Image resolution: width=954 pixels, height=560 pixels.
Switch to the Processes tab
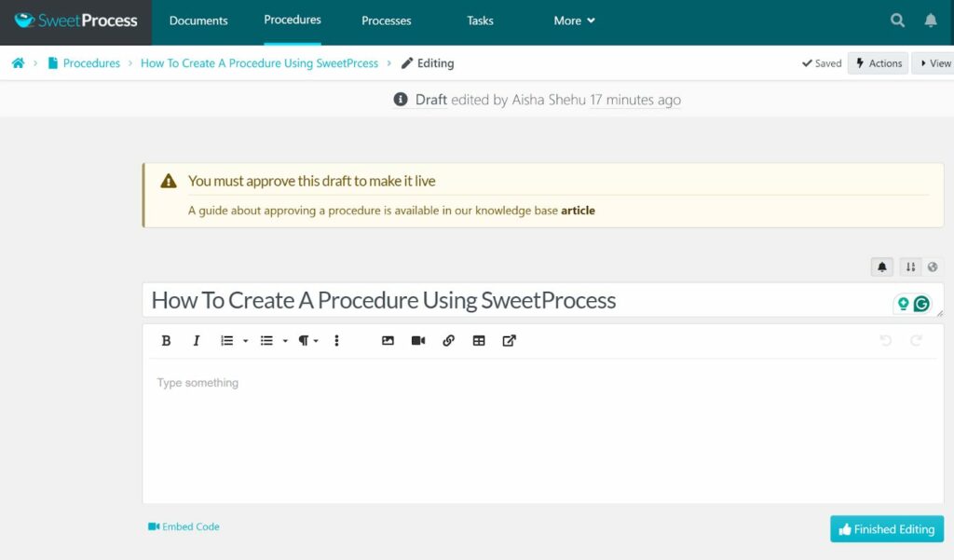[x=387, y=20]
